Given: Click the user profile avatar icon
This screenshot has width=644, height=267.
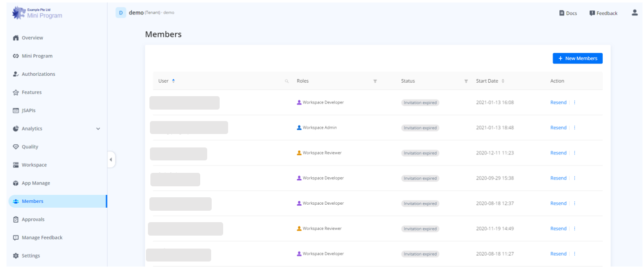Looking at the screenshot, I should [x=634, y=12].
